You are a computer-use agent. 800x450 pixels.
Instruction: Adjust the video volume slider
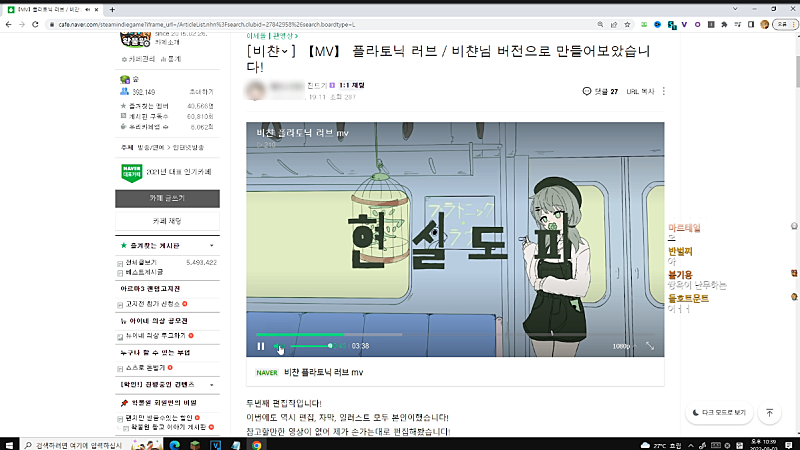coord(311,346)
